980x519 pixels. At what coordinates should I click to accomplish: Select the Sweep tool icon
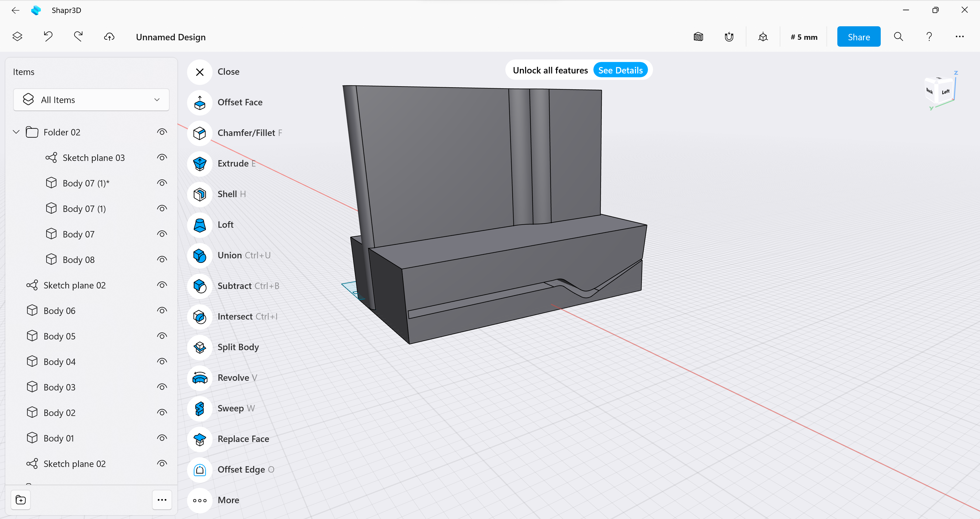click(x=199, y=408)
